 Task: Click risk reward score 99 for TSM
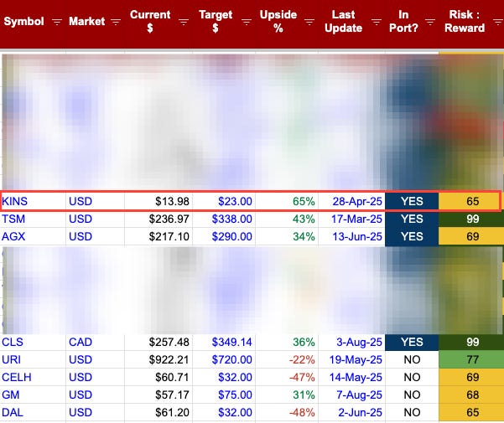[471, 219]
